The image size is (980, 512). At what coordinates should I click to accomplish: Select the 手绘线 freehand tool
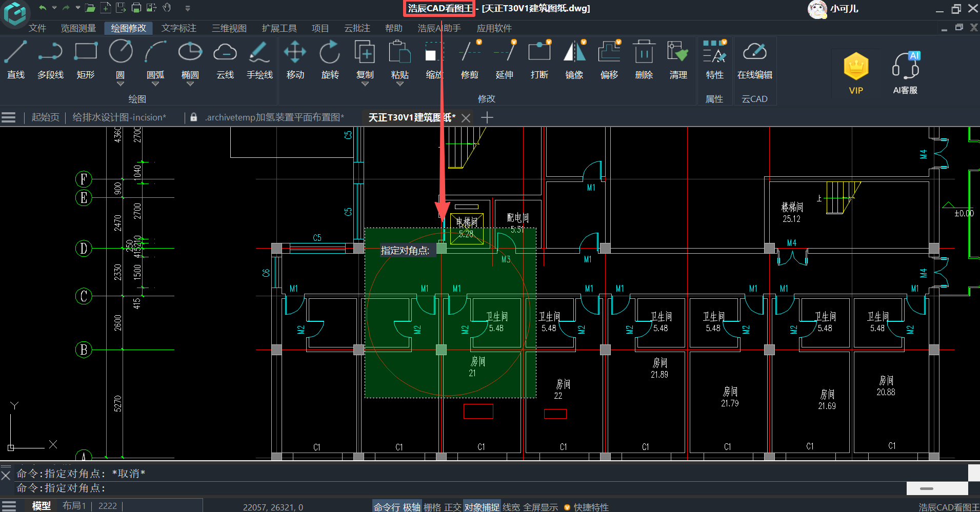pyautogui.click(x=259, y=60)
